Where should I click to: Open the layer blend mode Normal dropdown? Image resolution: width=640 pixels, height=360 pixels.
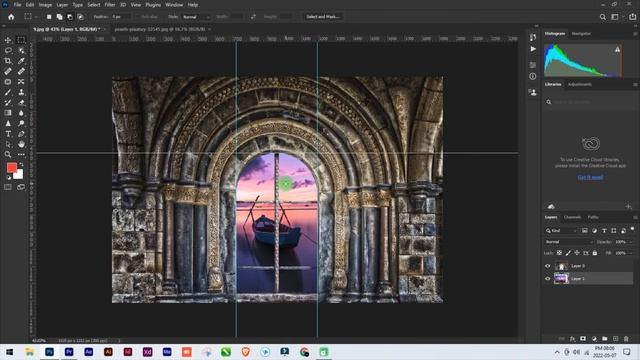[x=569, y=242]
